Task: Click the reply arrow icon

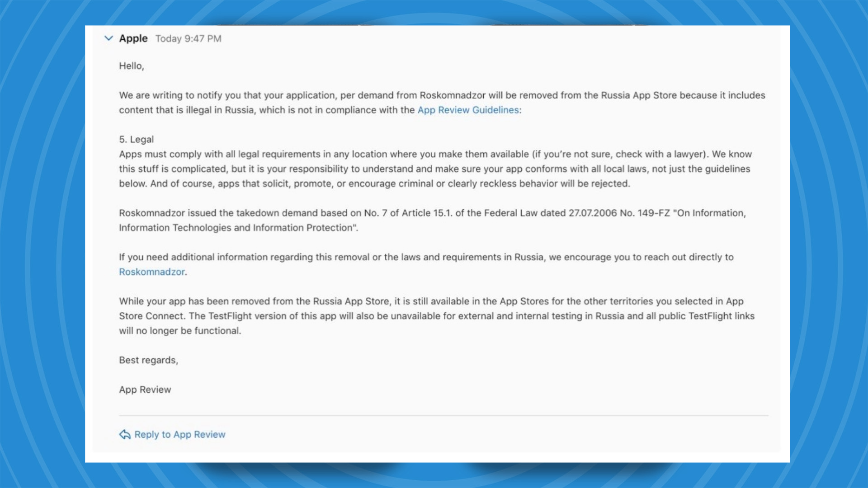Action: click(x=125, y=435)
